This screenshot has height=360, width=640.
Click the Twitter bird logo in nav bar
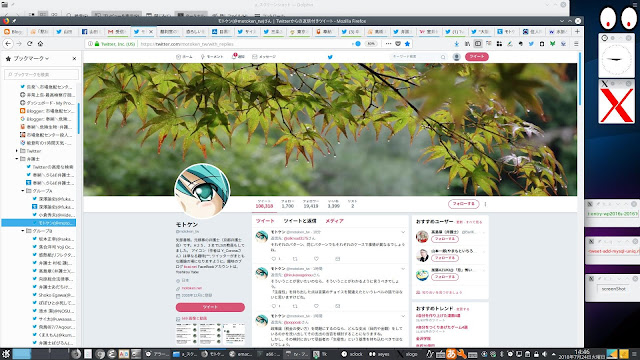pos(330,57)
